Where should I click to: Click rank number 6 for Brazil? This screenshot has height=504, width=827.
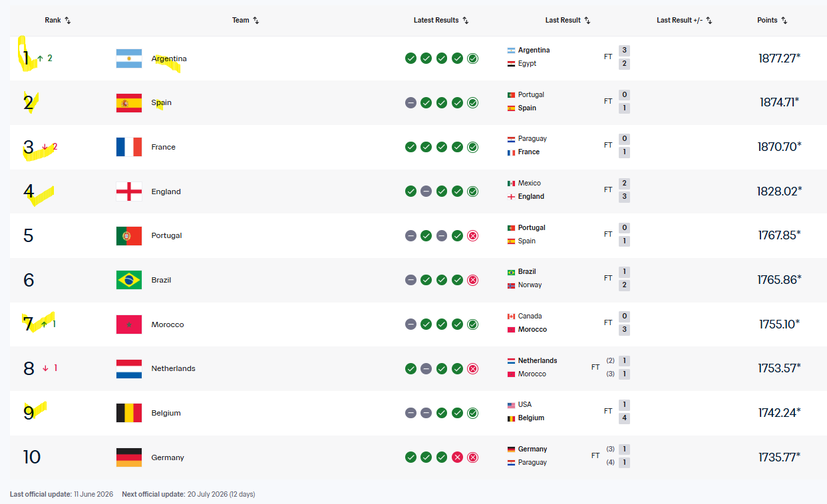click(29, 280)
